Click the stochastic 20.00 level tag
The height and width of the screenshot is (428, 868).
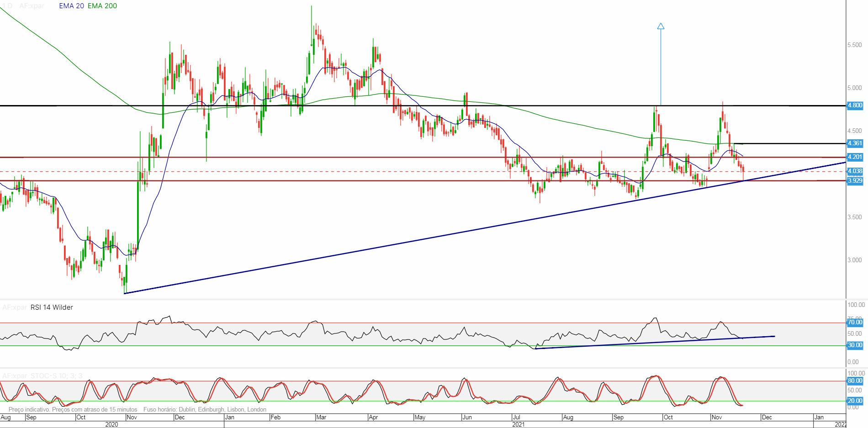tap(855, 401)
